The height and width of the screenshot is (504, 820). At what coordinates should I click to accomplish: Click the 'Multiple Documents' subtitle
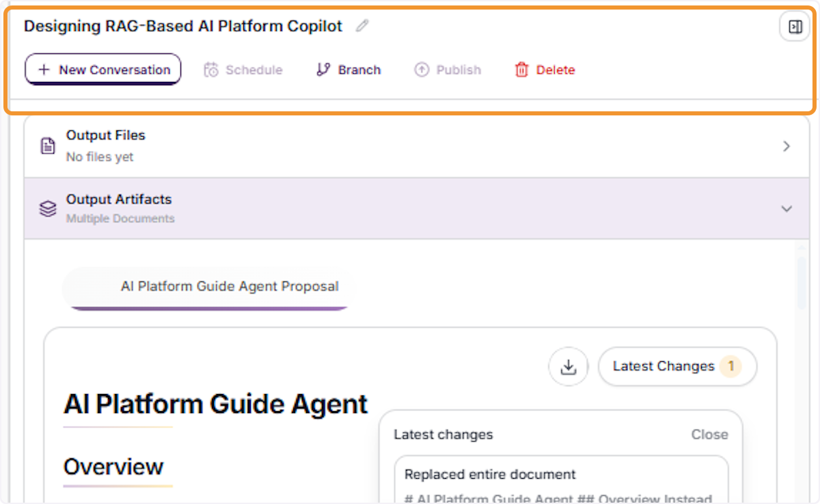coord(120,219)
